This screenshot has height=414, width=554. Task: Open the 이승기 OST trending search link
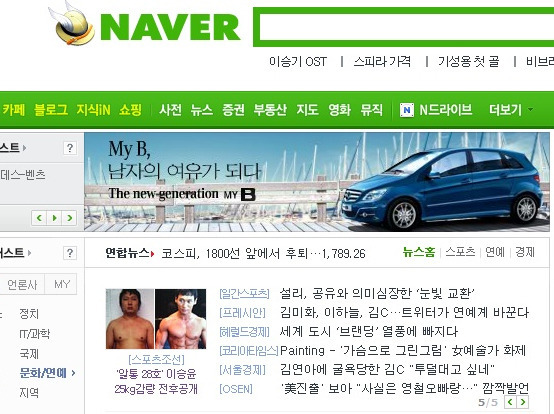point(298,62)
